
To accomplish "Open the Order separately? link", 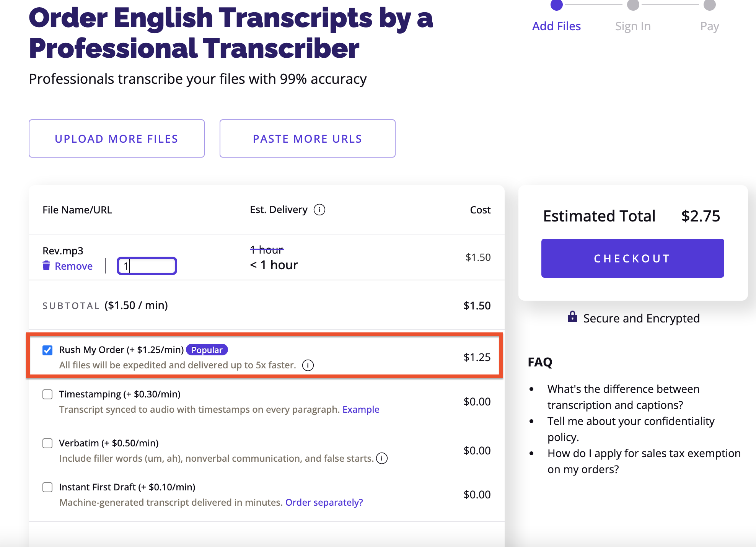I will (x=324, y=502).
